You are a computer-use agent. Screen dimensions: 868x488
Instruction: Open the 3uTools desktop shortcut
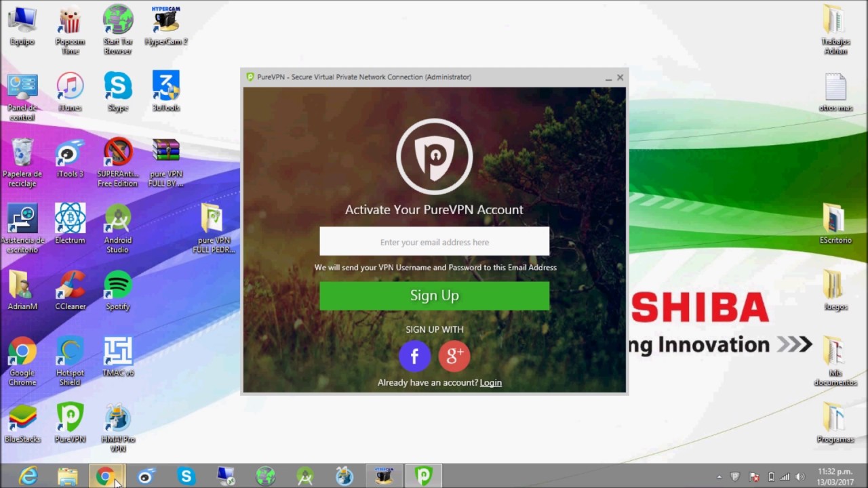(x=165, y=92)
